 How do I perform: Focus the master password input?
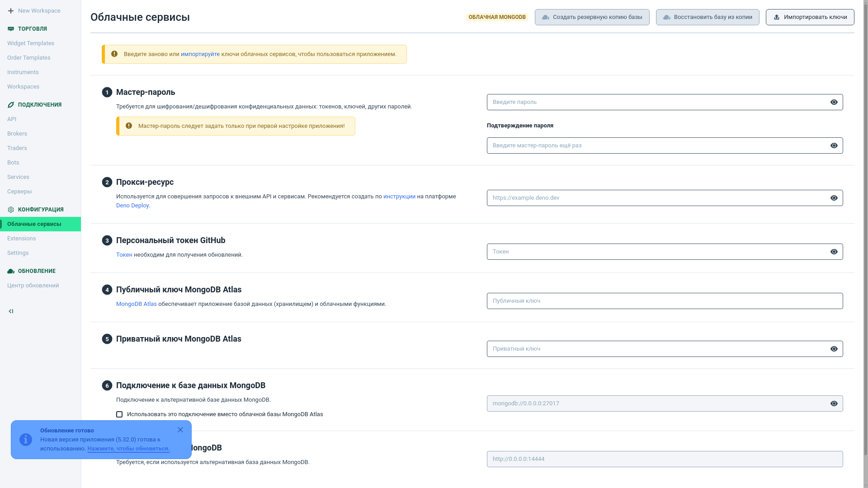[x=665, y=102]
